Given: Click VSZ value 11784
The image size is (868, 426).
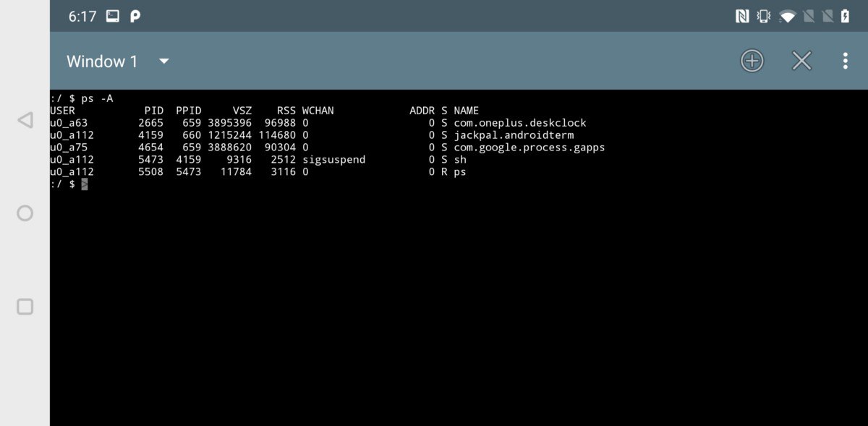Looking at the screenshot, I should [236, 172].
